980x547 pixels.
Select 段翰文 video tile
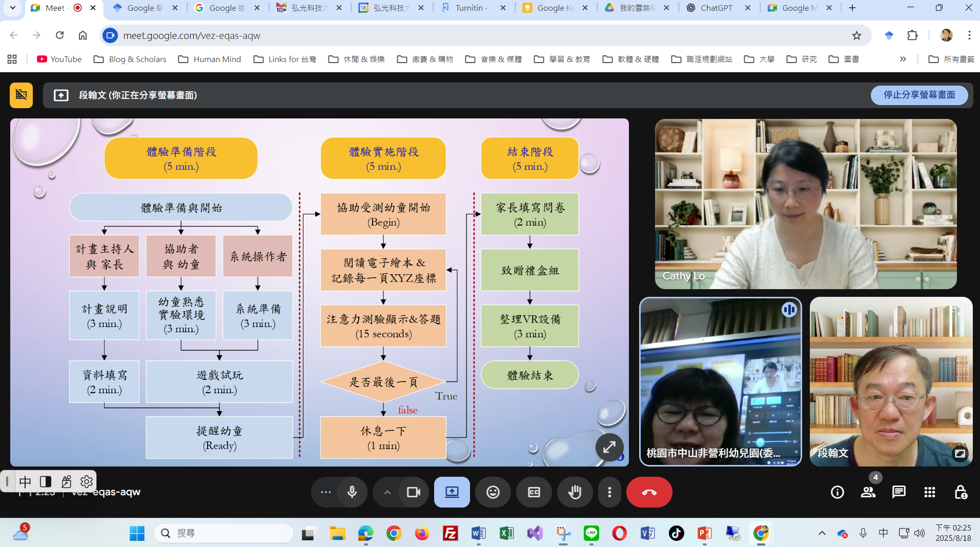[891, 381]
